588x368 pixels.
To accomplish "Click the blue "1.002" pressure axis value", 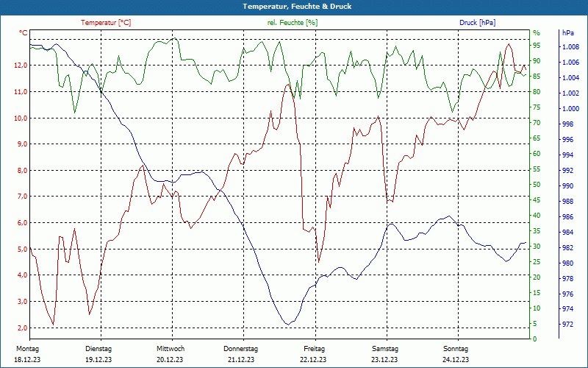I will coord(571,93).
